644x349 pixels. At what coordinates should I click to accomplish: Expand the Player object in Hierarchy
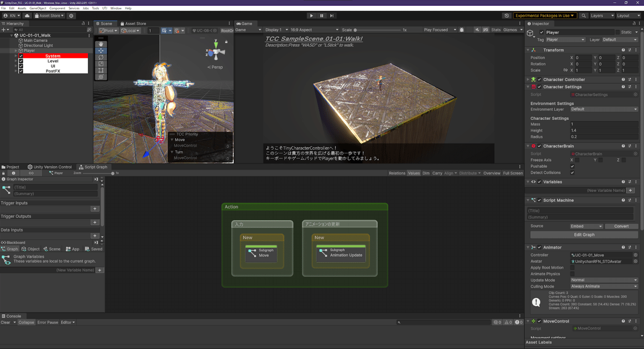tap(16, 50)
